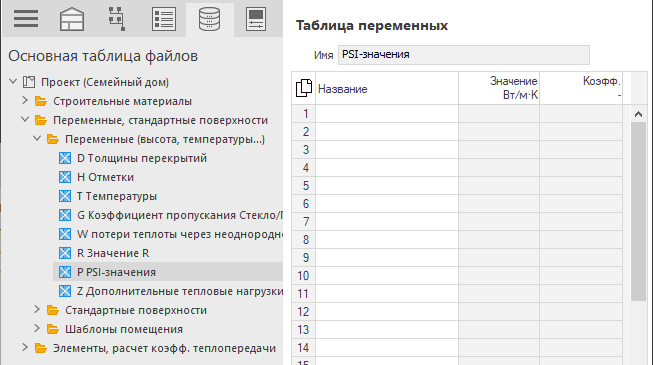Screen dimensions: 653x365
Task: Click folder icon of Стандартные поверхности
Action: pos(53,310)
